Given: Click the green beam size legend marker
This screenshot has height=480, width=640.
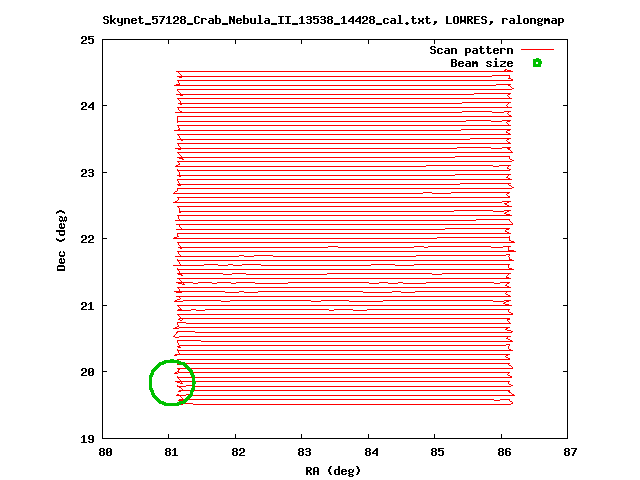Looking at the screenshot, I should [537, 63].
